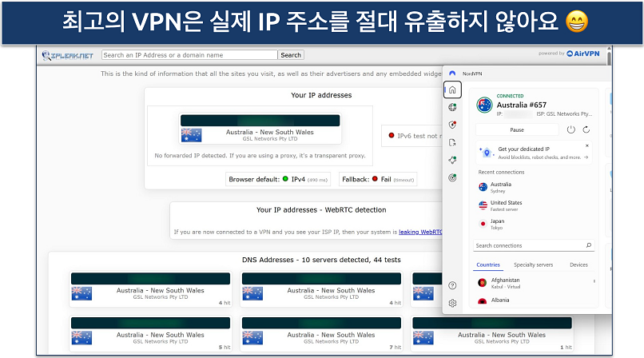Click the Search connections field

[529, 245]
